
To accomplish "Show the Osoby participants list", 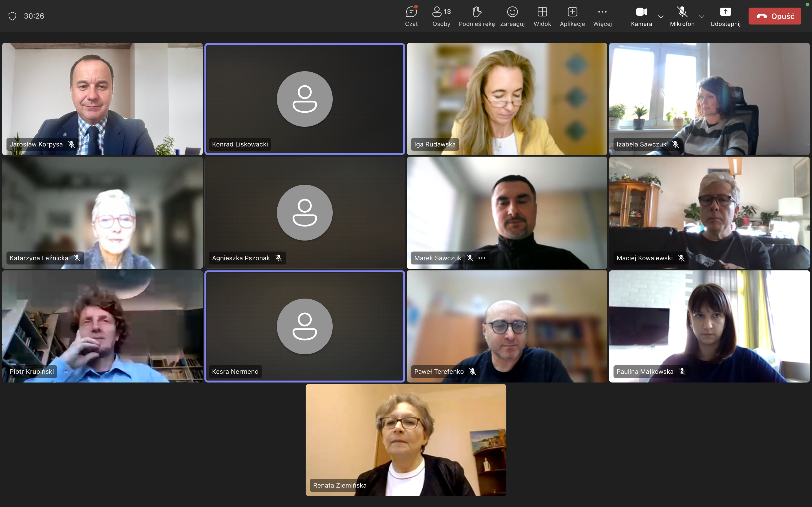I will [441, 16].
